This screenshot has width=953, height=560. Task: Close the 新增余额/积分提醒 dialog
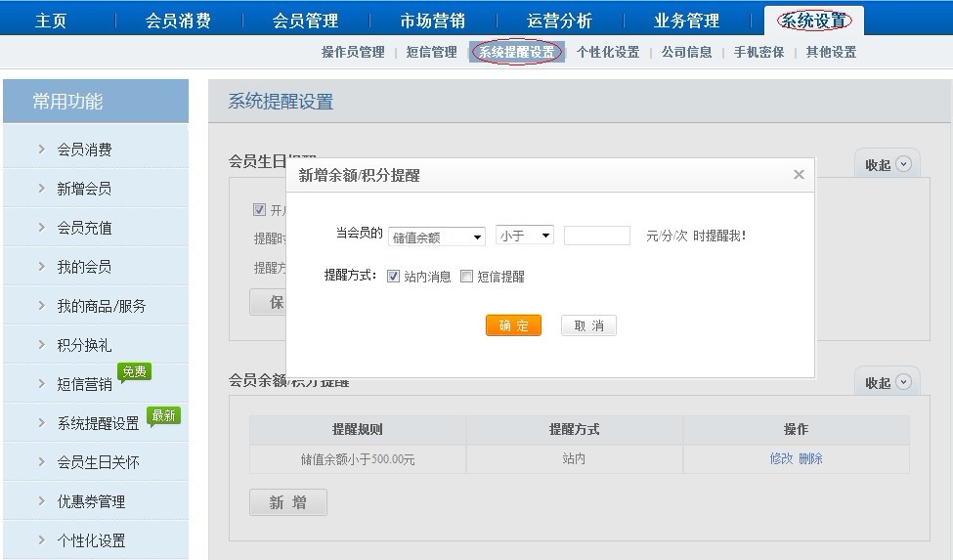point(799,175)
